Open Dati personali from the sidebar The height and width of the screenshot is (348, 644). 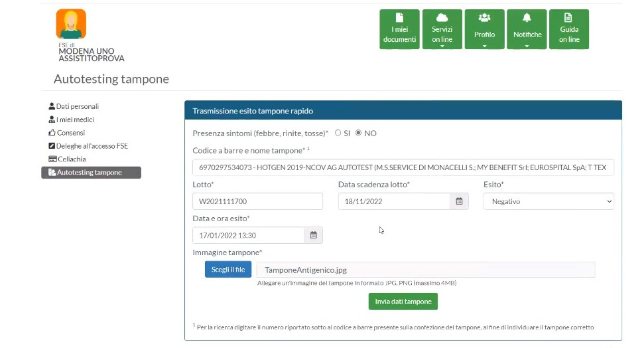pos(77,106)
